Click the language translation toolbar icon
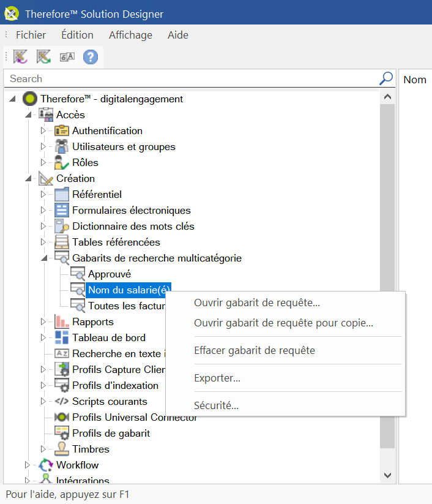432x504 pixels. click(67, 57)
